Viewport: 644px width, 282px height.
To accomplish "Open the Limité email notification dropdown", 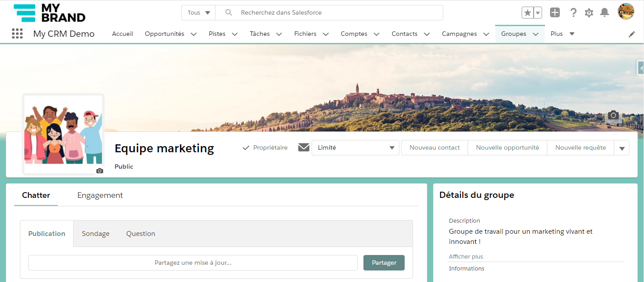I will (x=355, y=148).
